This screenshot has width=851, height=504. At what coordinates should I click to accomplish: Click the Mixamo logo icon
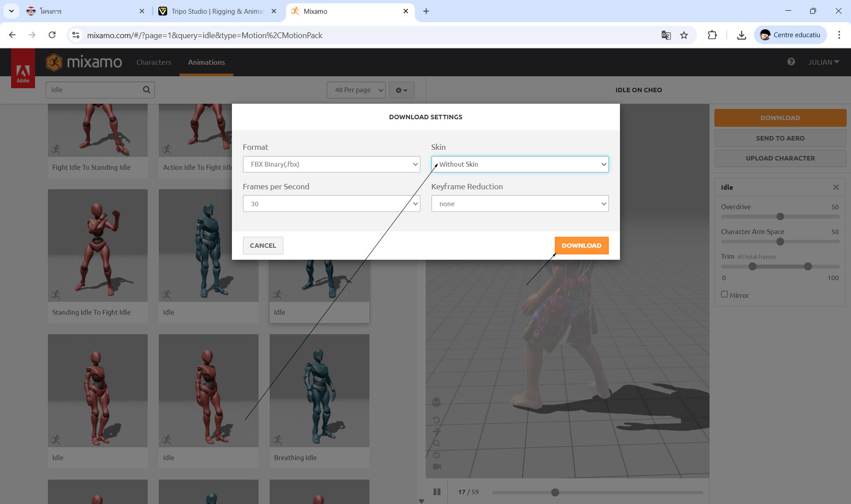pos(54,62)
